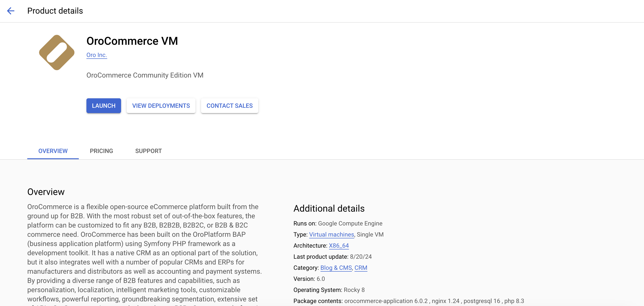This screenshot has width=644, height=306.
Task: Click the Additional details heading
Action: click(x=329, y=208)
